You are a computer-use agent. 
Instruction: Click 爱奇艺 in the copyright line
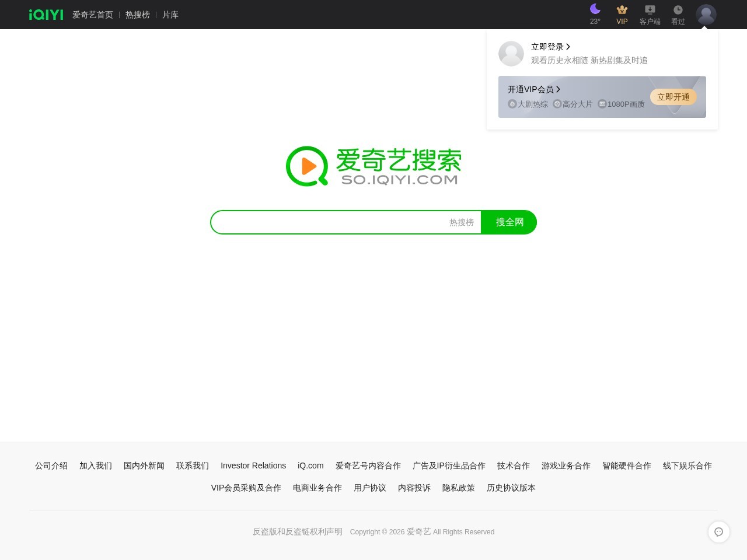coord(419,531)
